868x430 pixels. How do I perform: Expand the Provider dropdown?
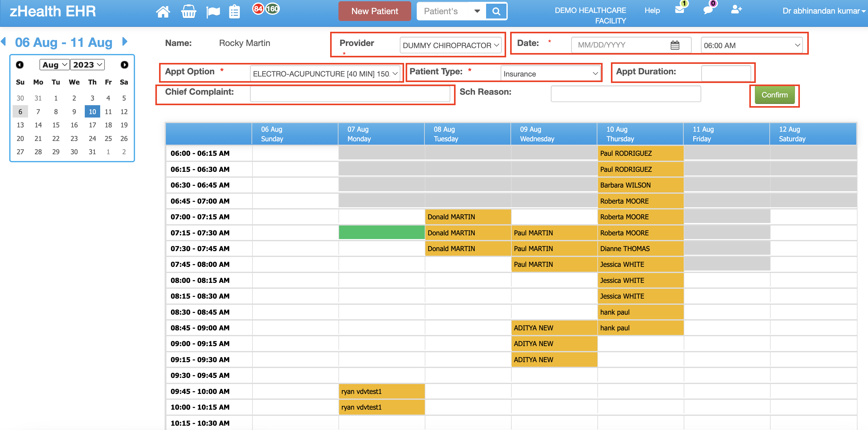451,45
